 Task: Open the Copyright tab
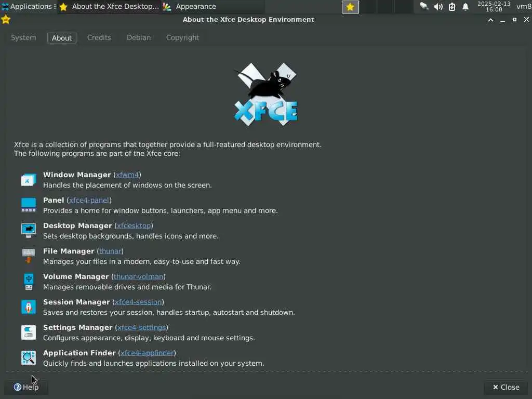pos(182,37)
